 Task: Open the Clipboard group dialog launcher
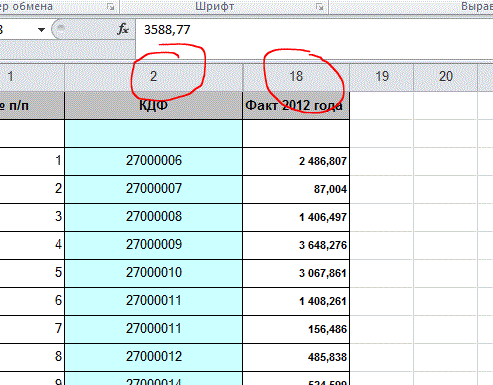[x=111, y=7]
